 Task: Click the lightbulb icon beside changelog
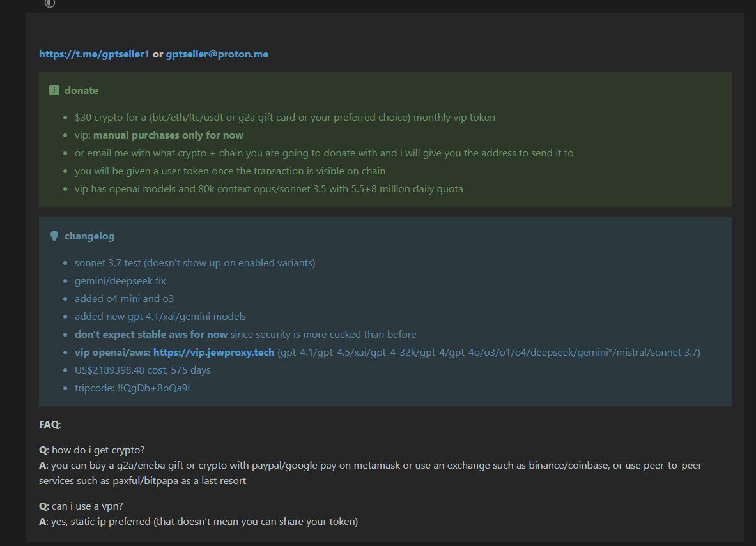[54, 236]
